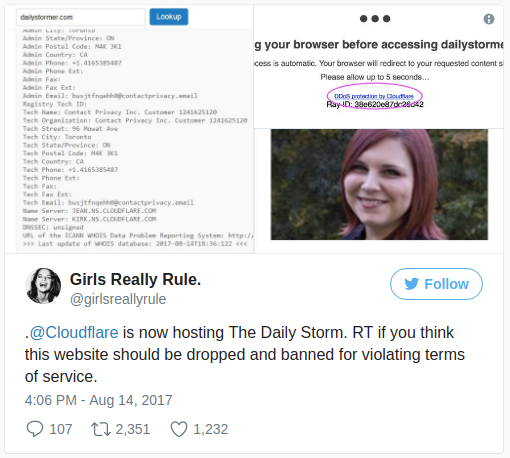Click the reply speech bubble icon
This screenshot has height=458, width=510.
[35, 429]
